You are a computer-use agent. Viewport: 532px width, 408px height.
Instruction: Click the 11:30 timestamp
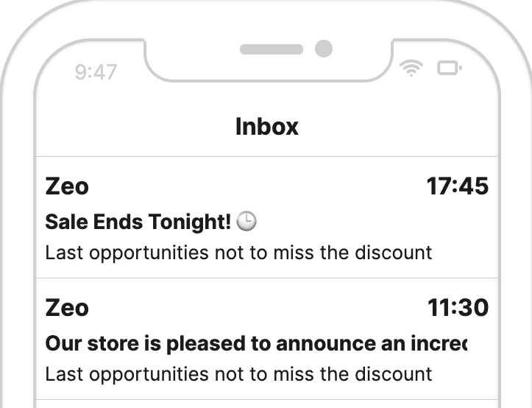coord(458,307)
